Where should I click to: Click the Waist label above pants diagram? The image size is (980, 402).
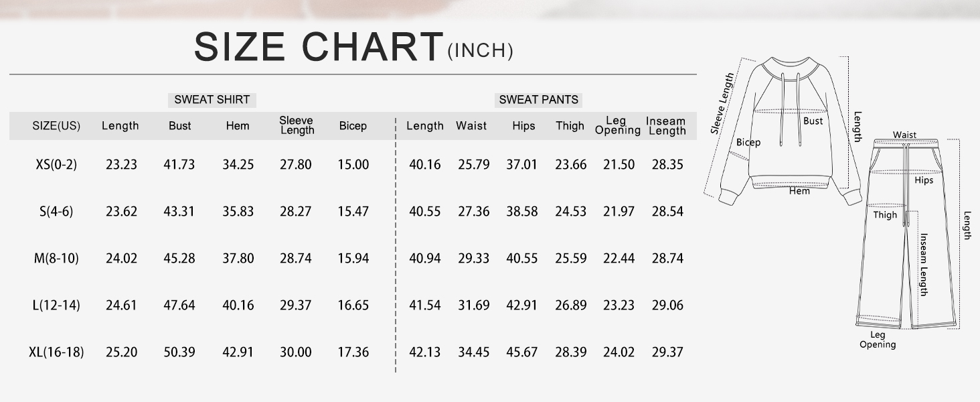coord(904,135)
